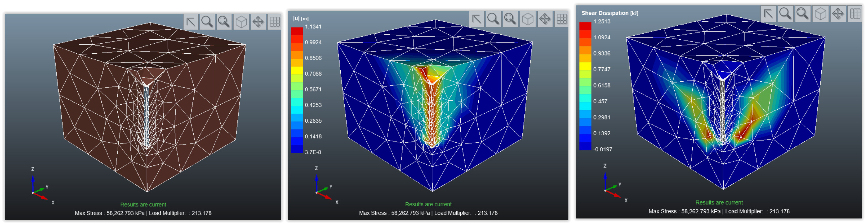The width and height of the screenshot is (868, 223).
Task: Click the zoom magnifier in the displacement |u| view
Action: 493,19
